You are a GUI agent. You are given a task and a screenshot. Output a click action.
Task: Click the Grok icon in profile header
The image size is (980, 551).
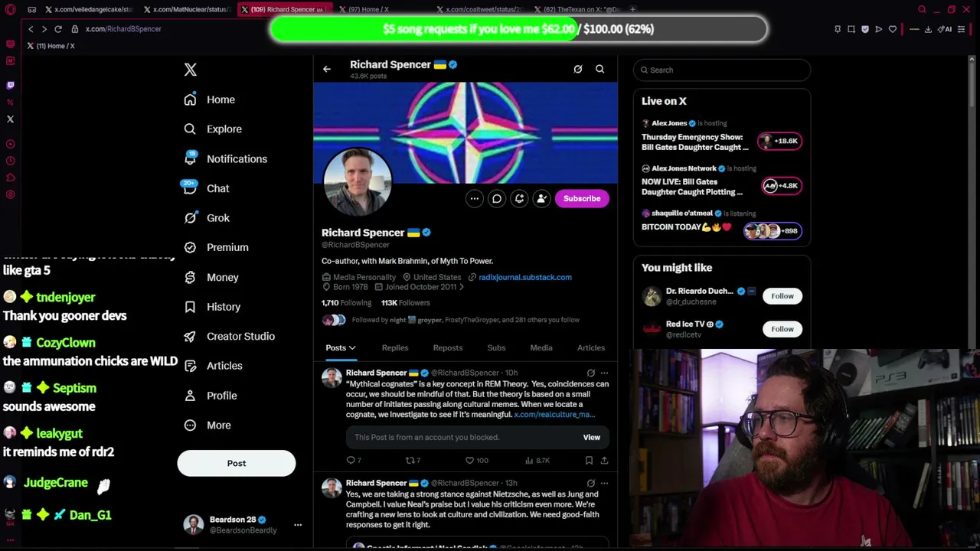pyautogui.click(x=578, y=69)
